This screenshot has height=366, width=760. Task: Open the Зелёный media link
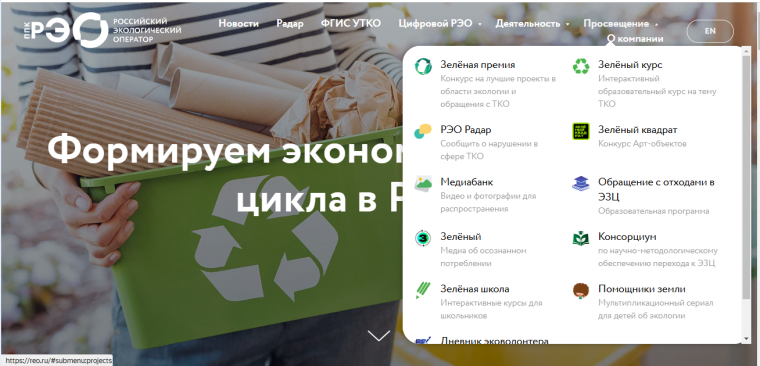click(x=460, y=237)
